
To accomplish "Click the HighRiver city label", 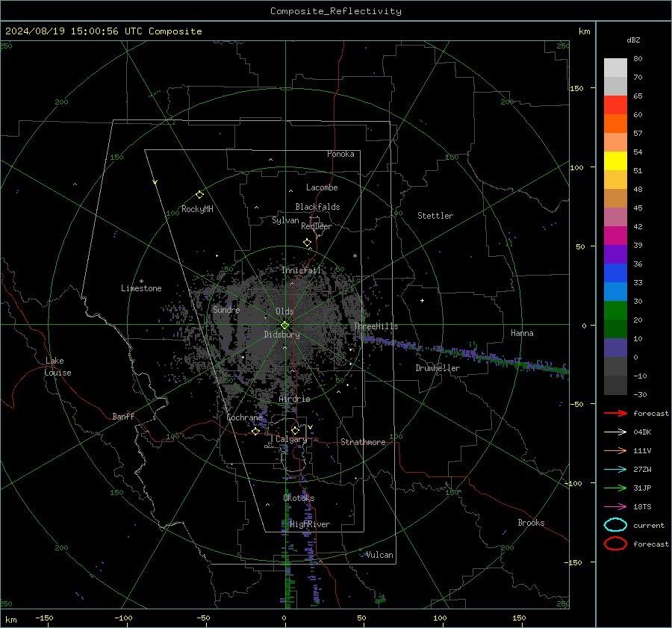I will click(310, 524).
